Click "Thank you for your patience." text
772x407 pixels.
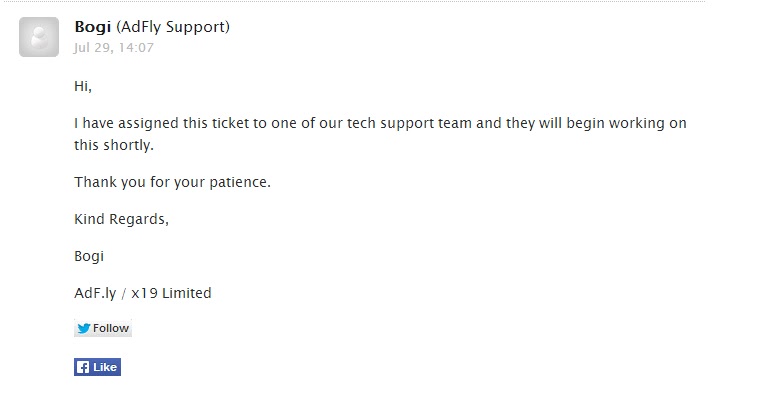[x=173, y=182]
